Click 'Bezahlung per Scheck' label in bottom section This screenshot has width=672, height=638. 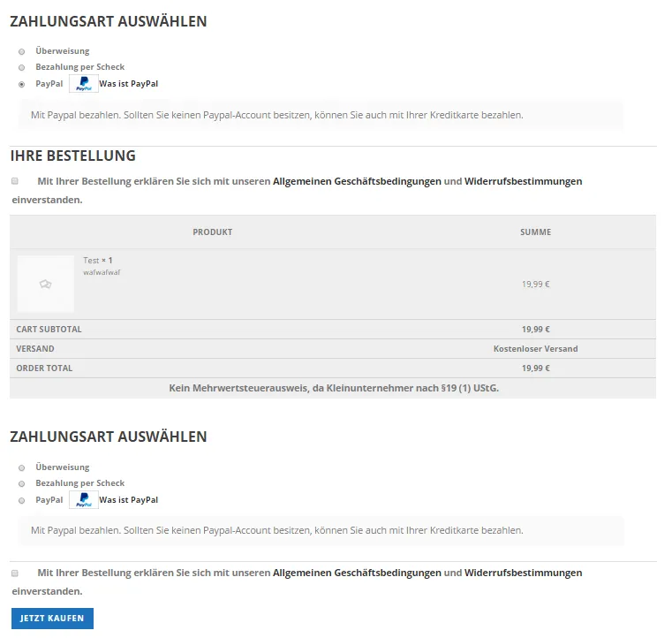pyautogui.click(x=80, y=483)
